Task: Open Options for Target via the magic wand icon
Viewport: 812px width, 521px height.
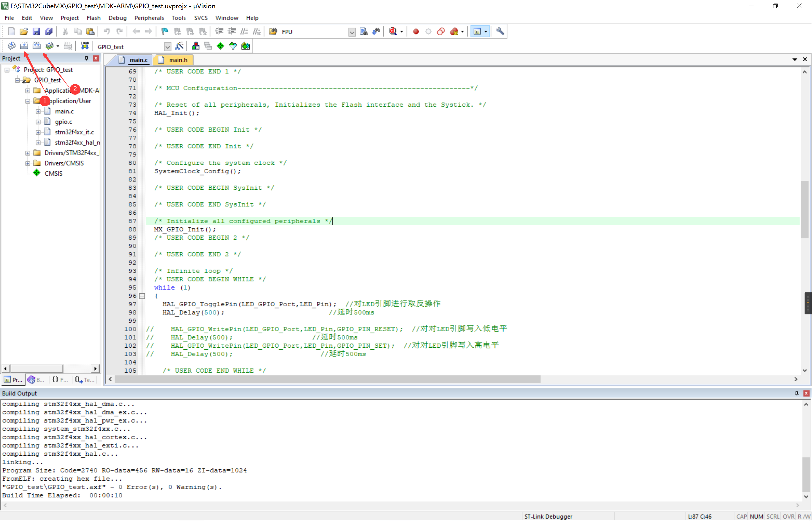Action: (x=180, y=46)
